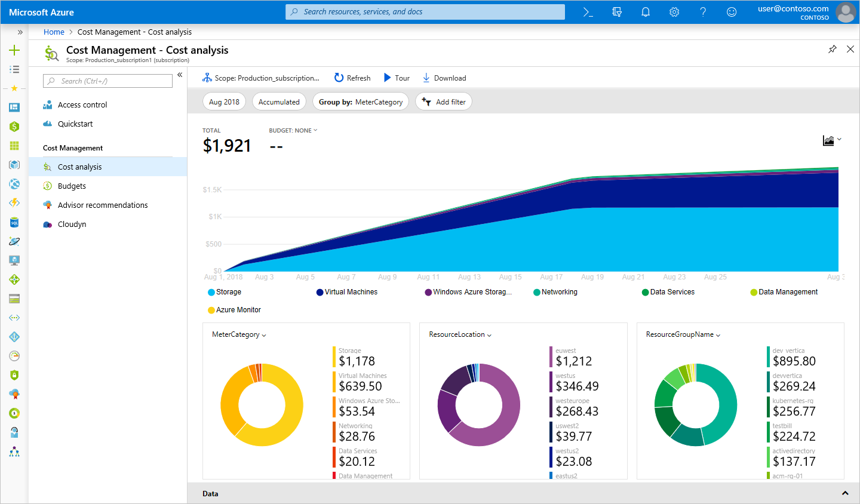Focus the global search resources box
The height and width of the screenshot is (504, 860).
click(425, 12)
